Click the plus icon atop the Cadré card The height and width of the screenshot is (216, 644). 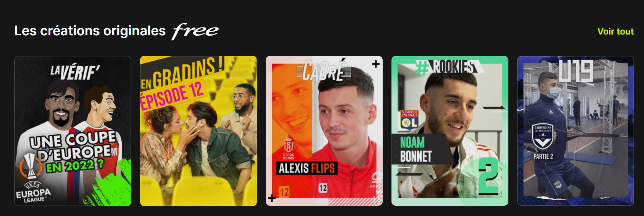coord(376,64)
